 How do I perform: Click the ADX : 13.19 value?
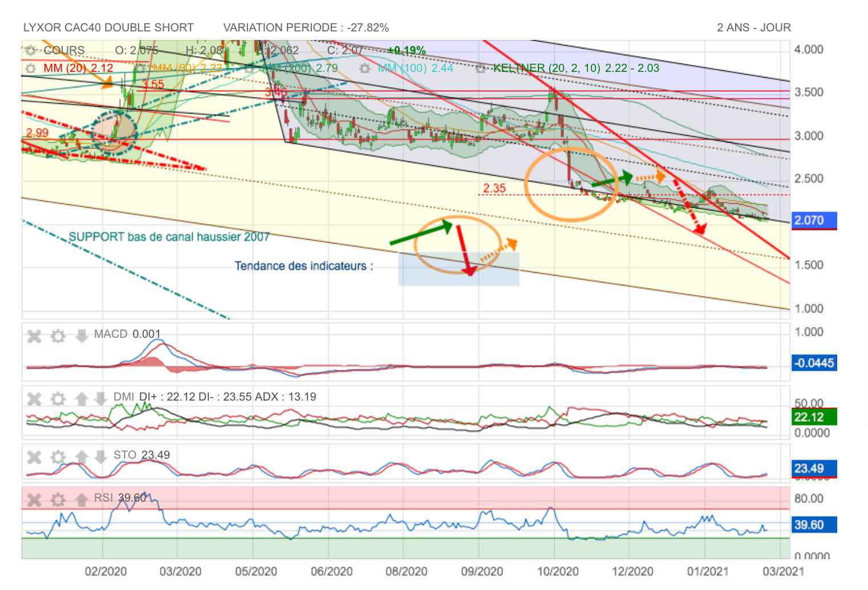(286, 397)
